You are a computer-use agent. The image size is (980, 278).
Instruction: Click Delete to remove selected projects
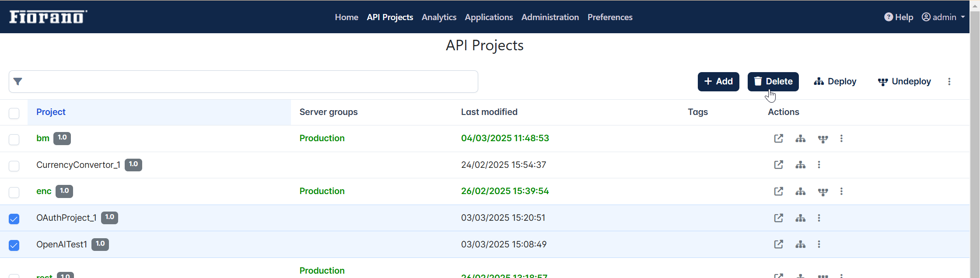point(773,82)
